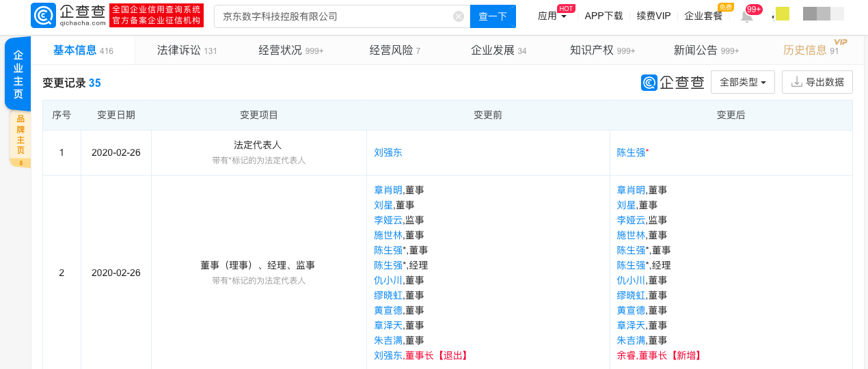
Task: Switch to the 基本信息 tab
Action: click(x=83, y=50)
